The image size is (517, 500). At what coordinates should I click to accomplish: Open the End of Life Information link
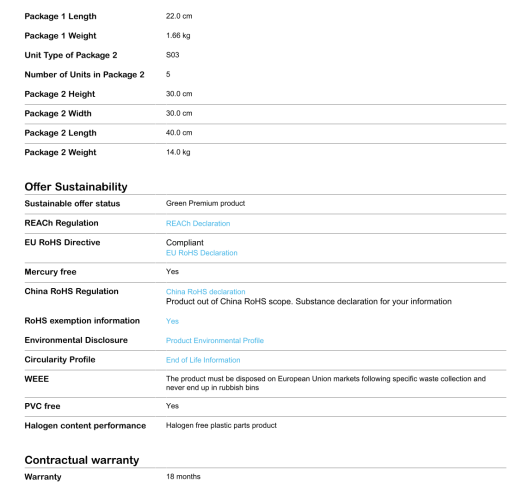[x=203, y=360]
